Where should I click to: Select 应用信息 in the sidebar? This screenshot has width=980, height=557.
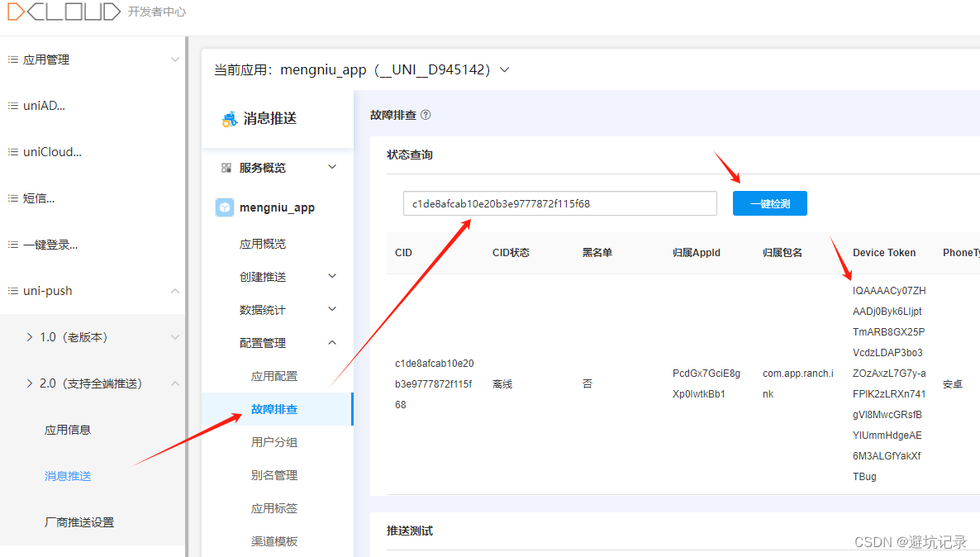tap(68, 430)
